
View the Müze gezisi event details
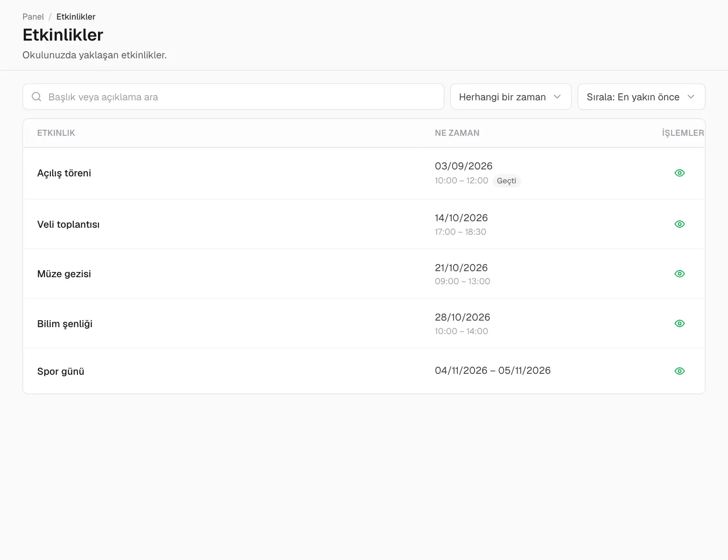(679, 274)
